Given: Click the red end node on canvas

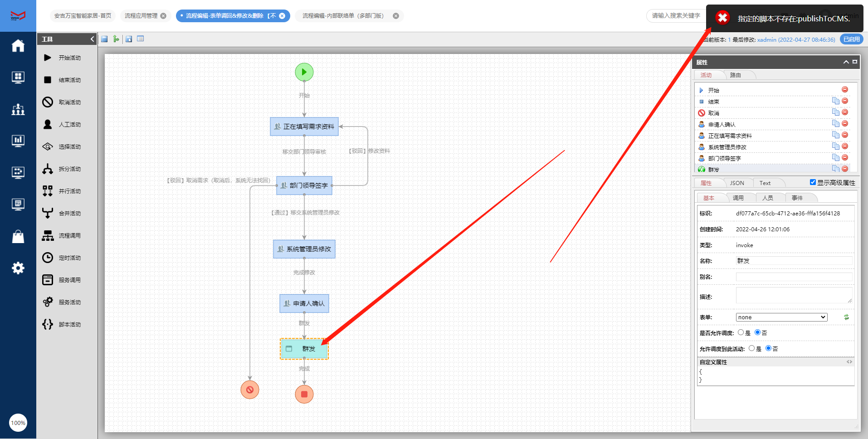Looking at the screenshot, I should click(x=304, y=394).
